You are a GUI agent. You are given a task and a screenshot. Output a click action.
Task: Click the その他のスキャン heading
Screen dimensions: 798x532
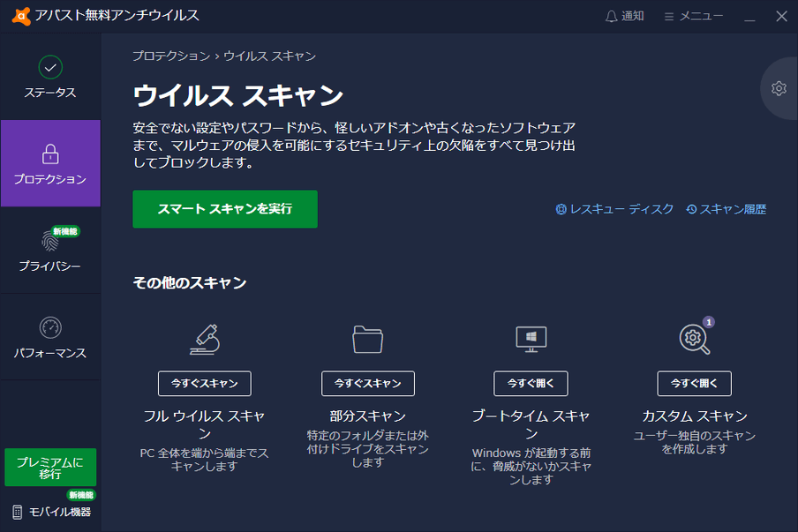point(190,283)
